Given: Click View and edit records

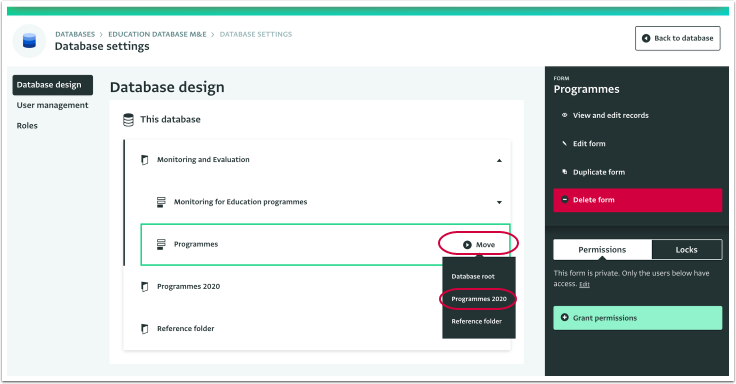Looking at the screenshot, I should [x=610, y=115].
